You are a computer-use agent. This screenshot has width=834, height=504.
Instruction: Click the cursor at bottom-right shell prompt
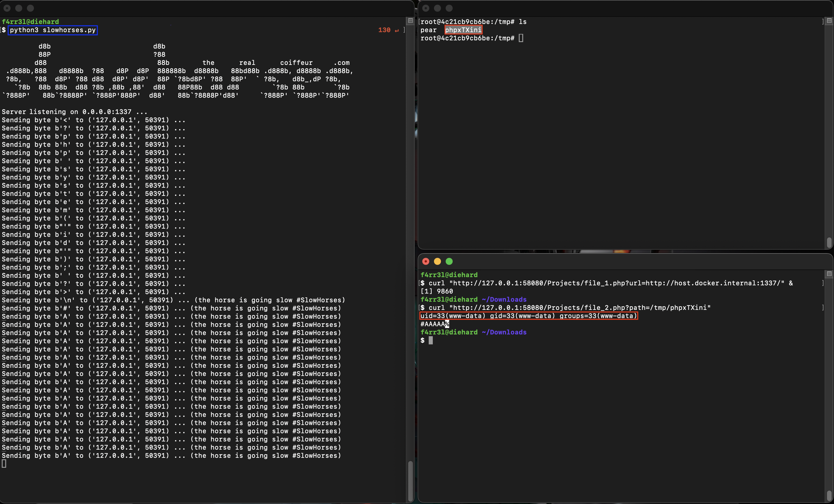pos(430,341)
